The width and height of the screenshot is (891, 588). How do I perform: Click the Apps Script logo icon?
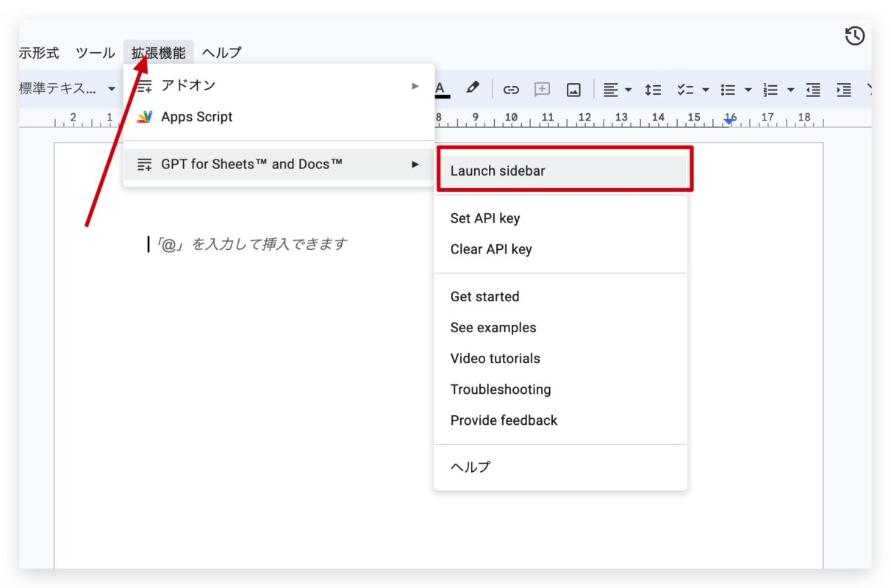coord(145,117)
